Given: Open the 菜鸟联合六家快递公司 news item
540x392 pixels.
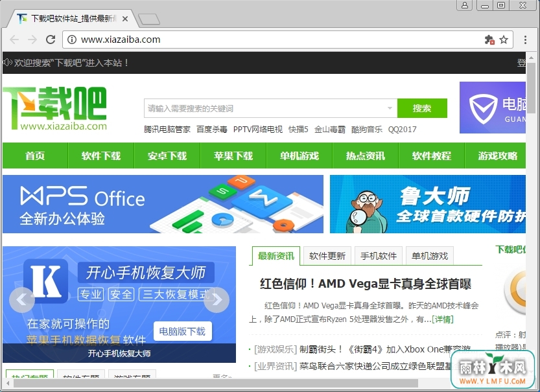Looking at the screenshot, I should (375, 366).
